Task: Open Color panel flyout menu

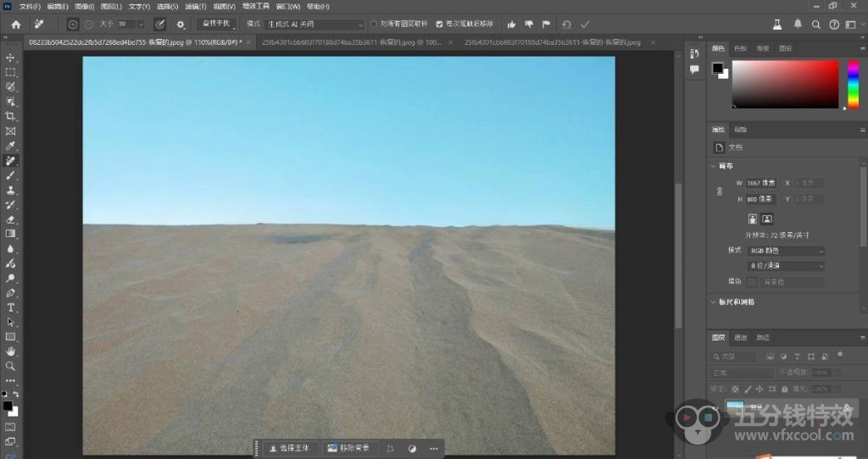Action: click(x=862, y=48)
